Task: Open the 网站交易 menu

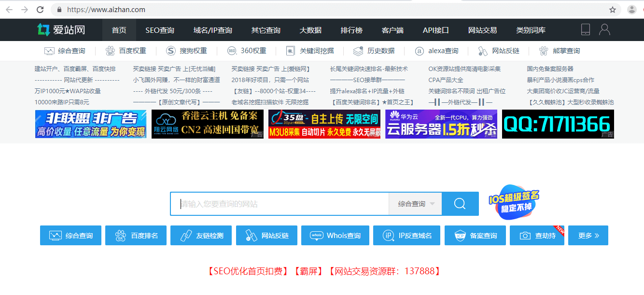Action: [x=483, y=30]
